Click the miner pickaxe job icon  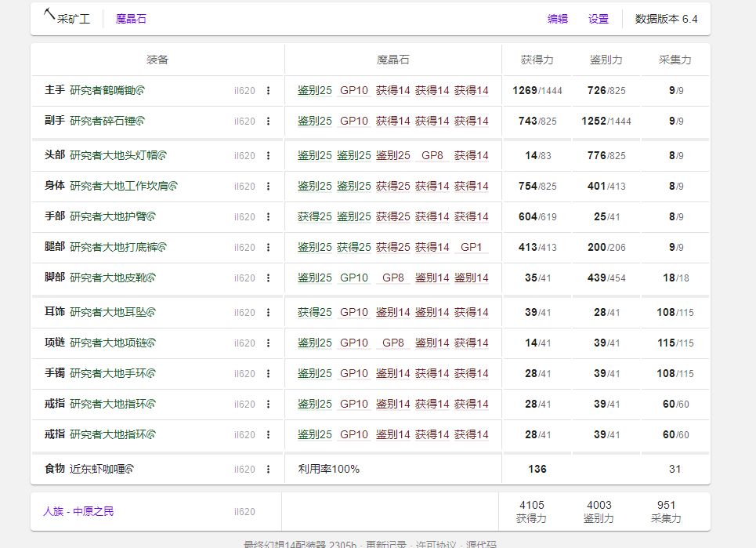click(x=49, y=15)
